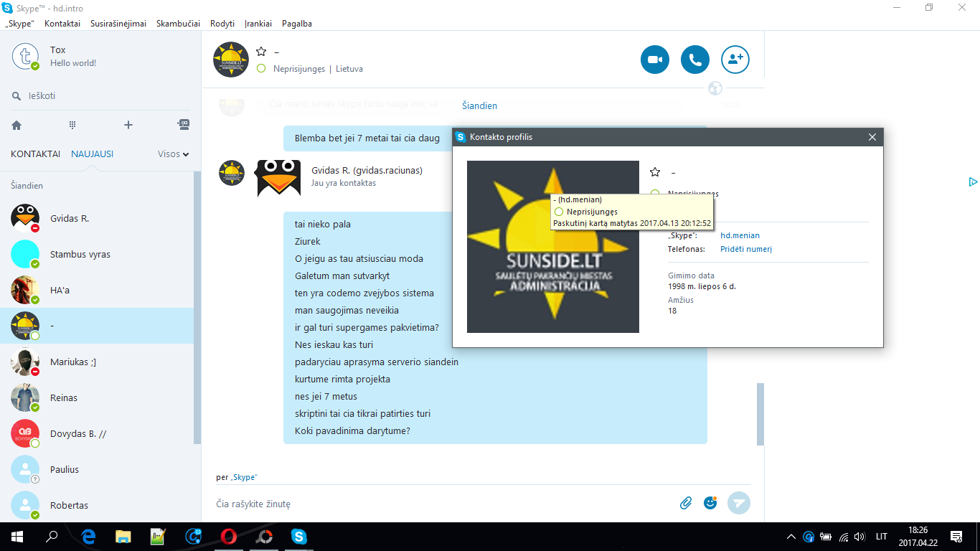
Task: Open Opera browser from the taskbar
Action: [229, 537]
